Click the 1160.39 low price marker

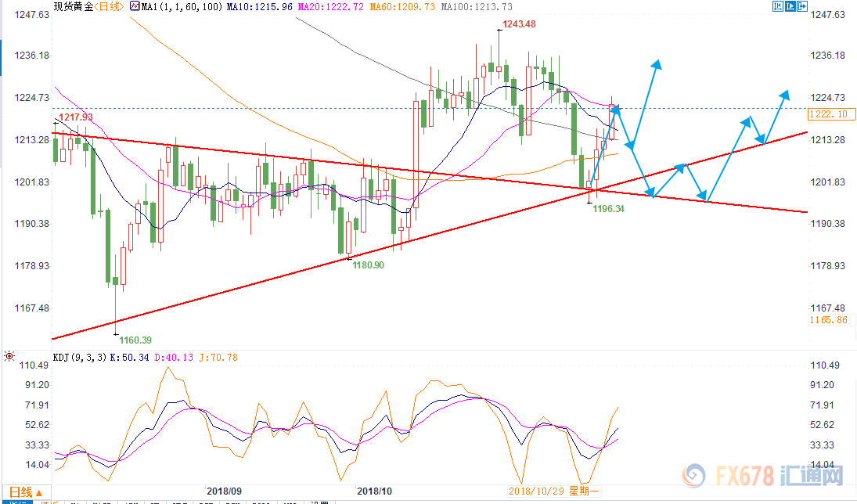click(134, 340)
